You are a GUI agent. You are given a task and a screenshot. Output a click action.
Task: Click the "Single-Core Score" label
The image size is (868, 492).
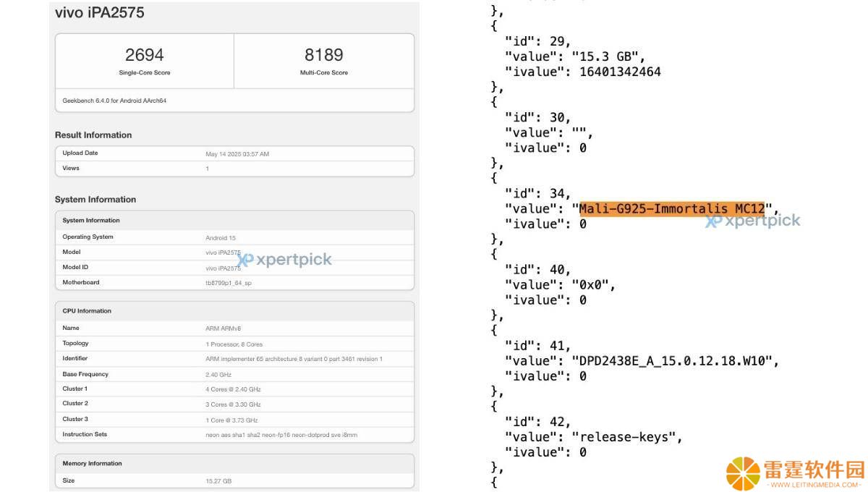pos(145,72)
